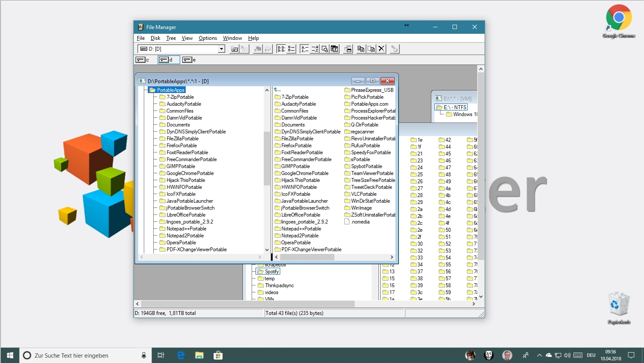Open the Tree menu
This screenshot has width=644, height=363.
point(171,38)
